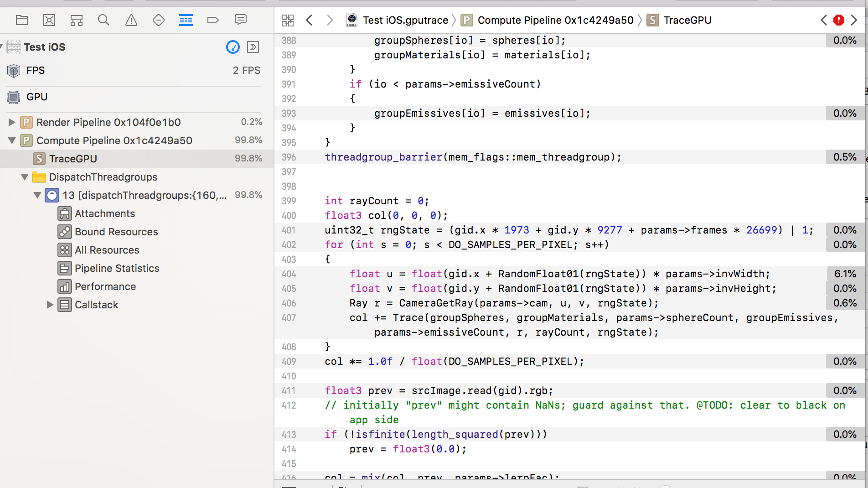868x488 pixels.
Task: Expand Render Pipeline 0x104f0e1b0
Action: pos(12,122)
